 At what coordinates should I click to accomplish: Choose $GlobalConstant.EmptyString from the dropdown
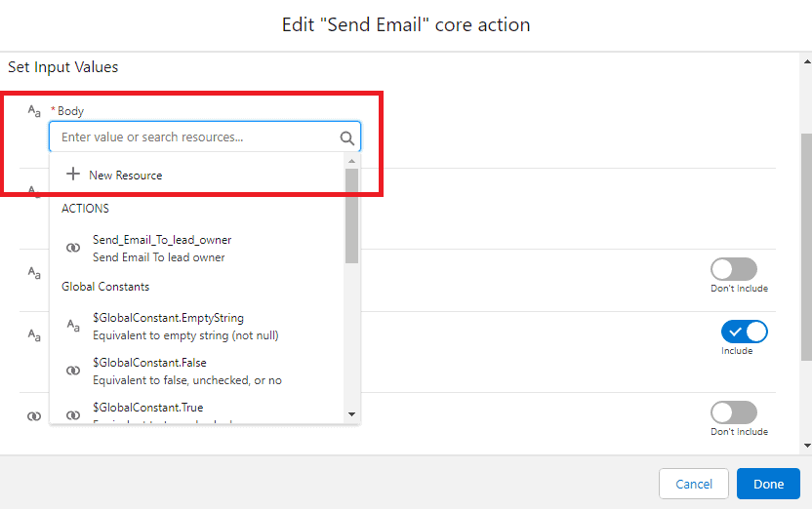click(x=168, y=326)
